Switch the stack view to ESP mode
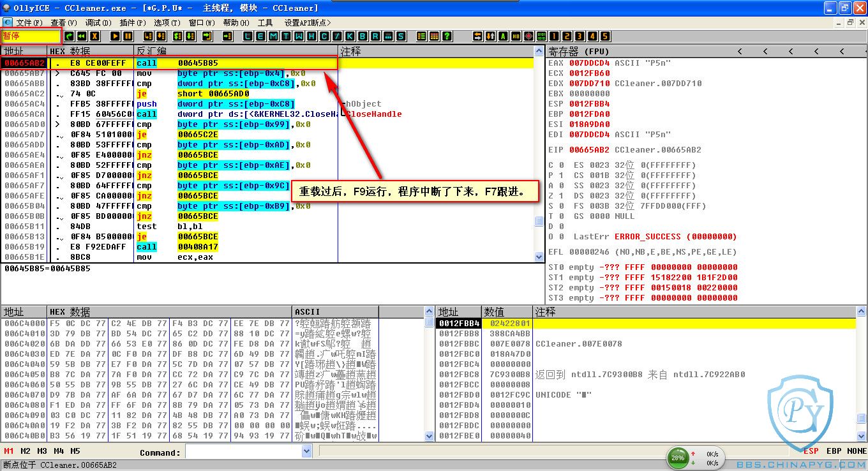Viewport: 868px width, 471px height. pyautogui.click(x=811, y=451)
